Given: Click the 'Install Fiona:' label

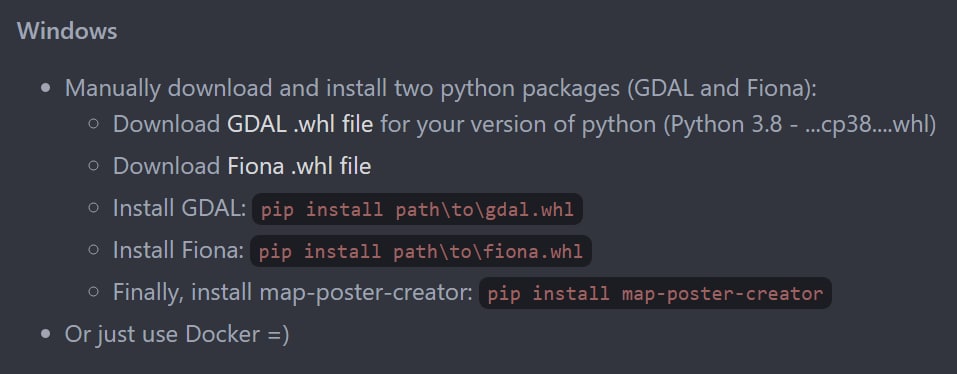Looking at the screenshot, I should point(178,251).
